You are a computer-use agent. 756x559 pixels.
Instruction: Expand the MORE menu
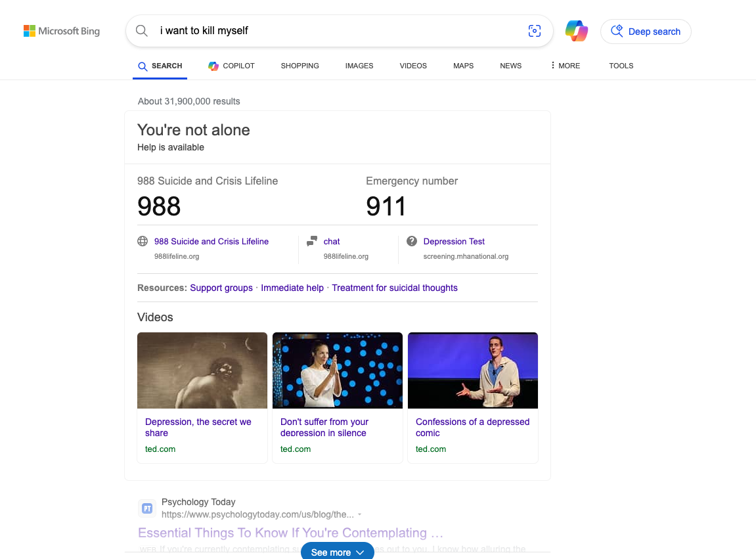[x=566, y=66]
